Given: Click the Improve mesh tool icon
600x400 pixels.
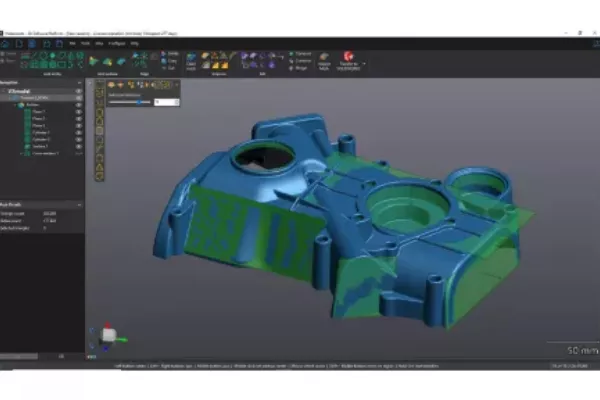Looking at the screenshot, I should (x=325, y=58).
